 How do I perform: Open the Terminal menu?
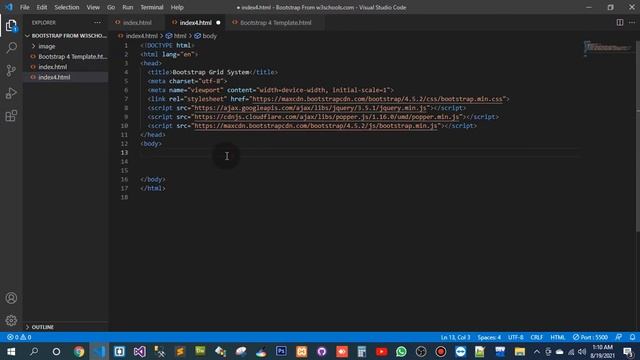tap(151, 7)
